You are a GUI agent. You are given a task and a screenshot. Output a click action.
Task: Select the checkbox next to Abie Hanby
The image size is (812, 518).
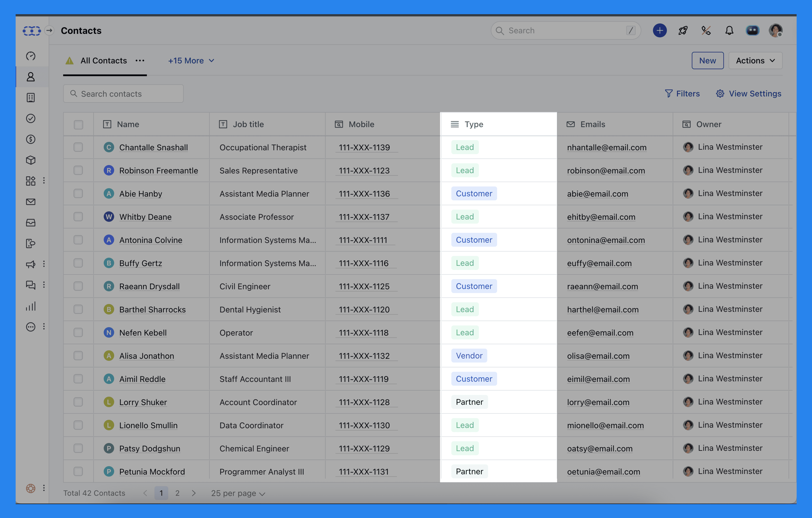click(78, 193)
